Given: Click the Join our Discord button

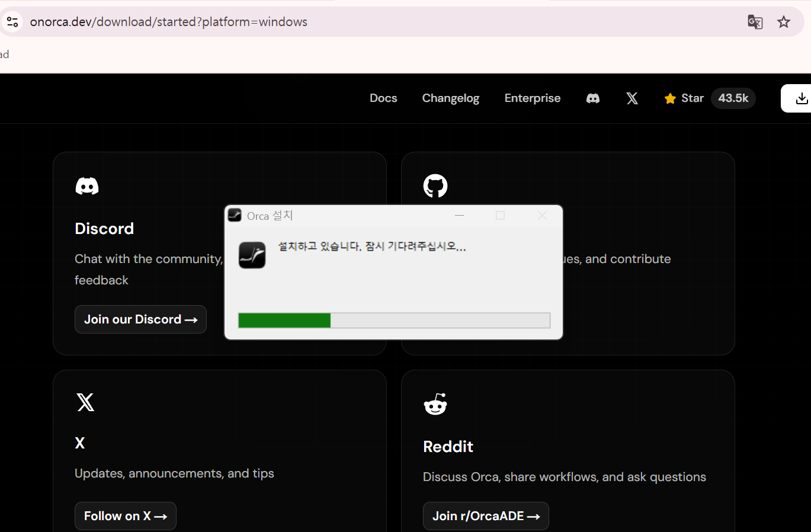Looking at the screenshot, I should [140, 319].
